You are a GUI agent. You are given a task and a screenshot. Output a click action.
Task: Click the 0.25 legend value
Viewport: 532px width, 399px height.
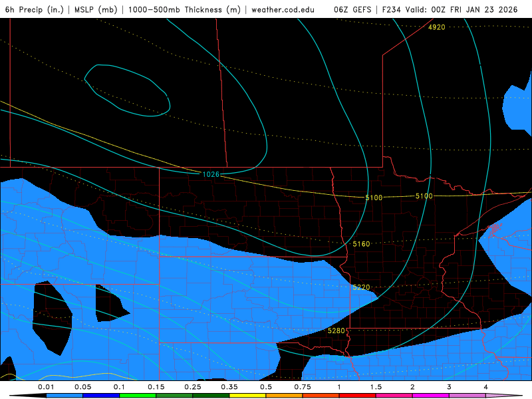coord(193,387)
